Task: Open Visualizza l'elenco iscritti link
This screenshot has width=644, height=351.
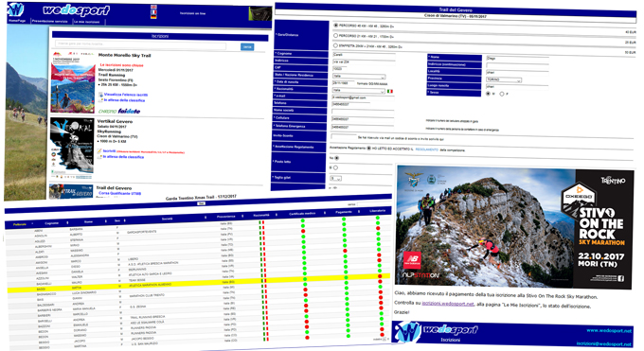Action: pyautogui.click(x=126, y=95)
